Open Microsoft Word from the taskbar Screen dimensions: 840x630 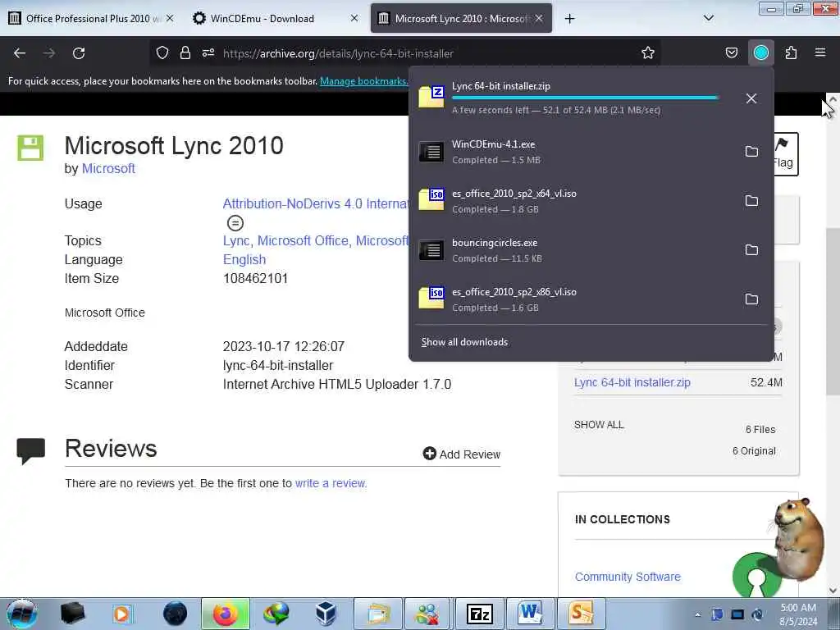click(530, 614)
